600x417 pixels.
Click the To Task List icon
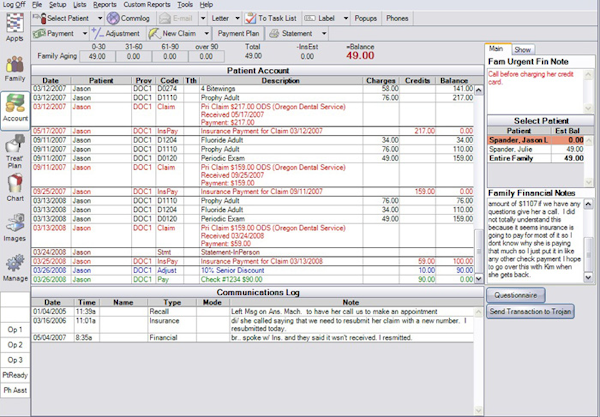[251, 18]
